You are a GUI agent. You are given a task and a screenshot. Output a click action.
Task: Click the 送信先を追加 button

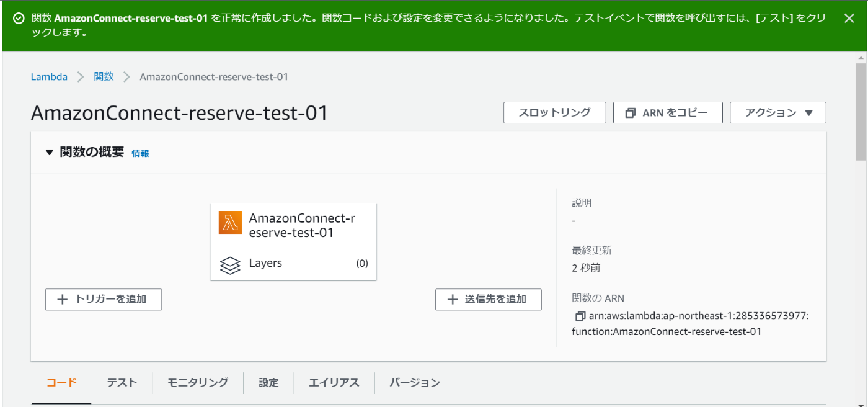point(489,299)
